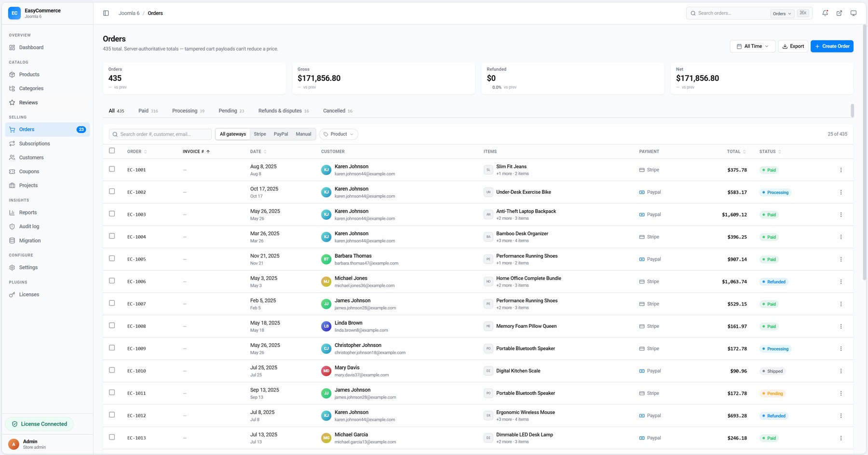Open the notifications bell
Viewport: 868px width, 455px height.
pos(825,13)
